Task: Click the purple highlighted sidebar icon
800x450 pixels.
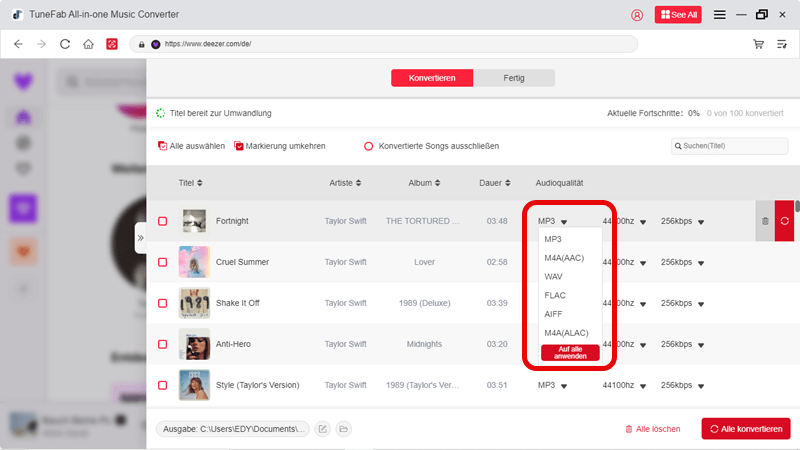Action: point(23,208)
